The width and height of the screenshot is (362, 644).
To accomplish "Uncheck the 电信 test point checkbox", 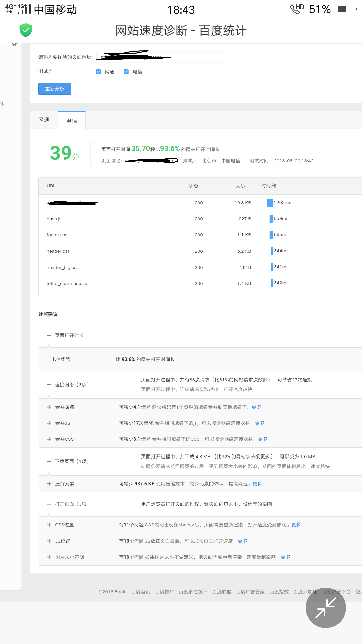I will (126, 72).
